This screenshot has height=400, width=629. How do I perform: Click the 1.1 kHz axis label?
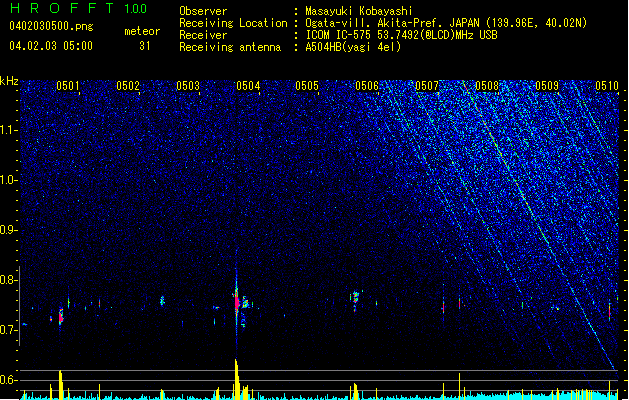9,130
